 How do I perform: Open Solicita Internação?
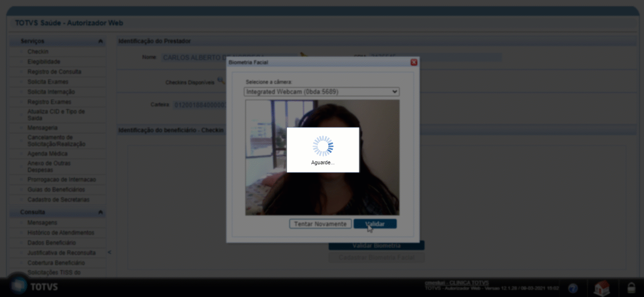51,92
